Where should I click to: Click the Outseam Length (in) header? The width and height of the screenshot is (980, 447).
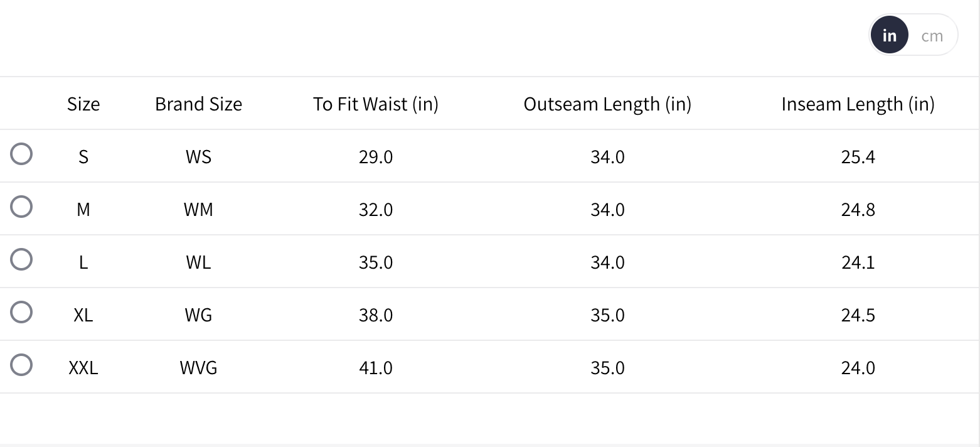(x=607, y=104)
